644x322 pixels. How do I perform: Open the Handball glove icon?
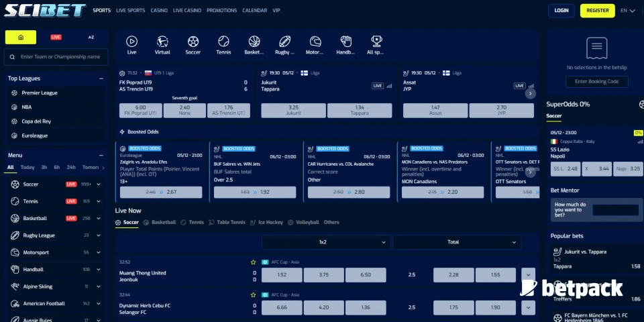coord(346,41)
